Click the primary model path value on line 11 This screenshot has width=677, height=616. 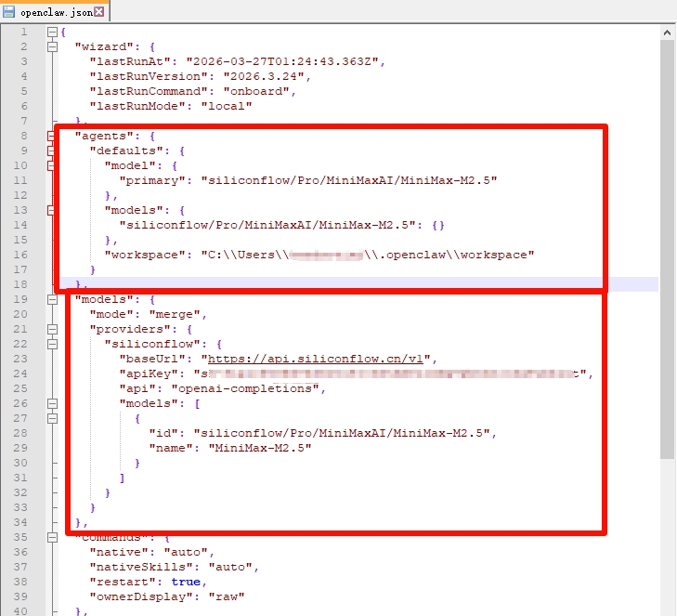pyautogui.click(x=349, y=180)
